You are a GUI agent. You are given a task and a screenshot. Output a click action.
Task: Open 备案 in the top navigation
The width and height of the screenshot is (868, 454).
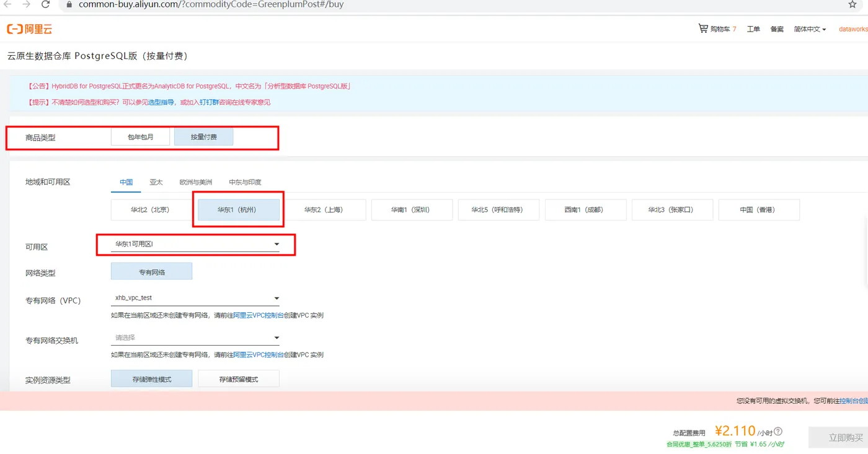coord(777,29)
